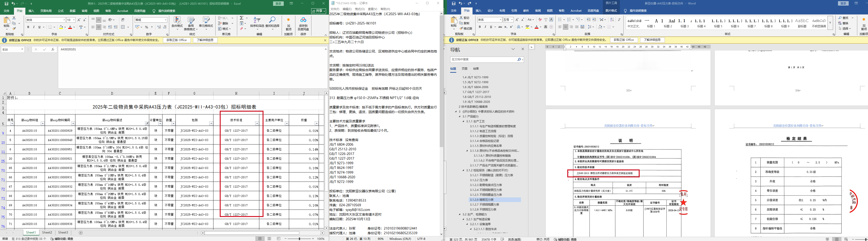Save the Excel workbook from quick access toolbar

point(7,3)
